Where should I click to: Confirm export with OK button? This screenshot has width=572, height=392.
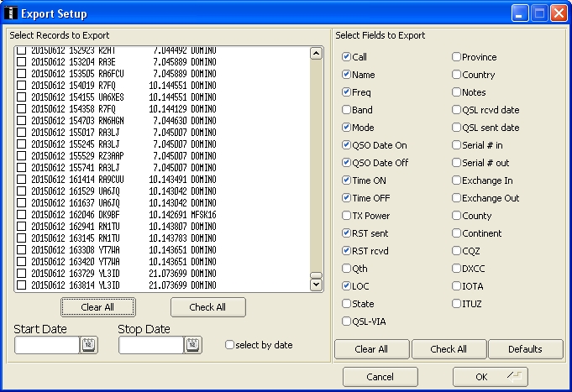[x=490, y=377]
